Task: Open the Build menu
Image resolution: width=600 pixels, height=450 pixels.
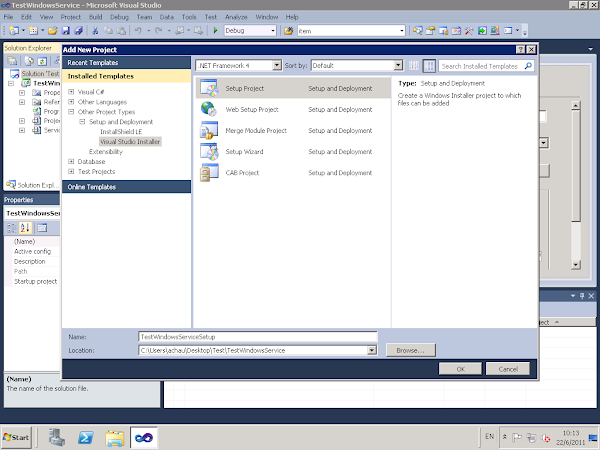Action: point(95,17)
